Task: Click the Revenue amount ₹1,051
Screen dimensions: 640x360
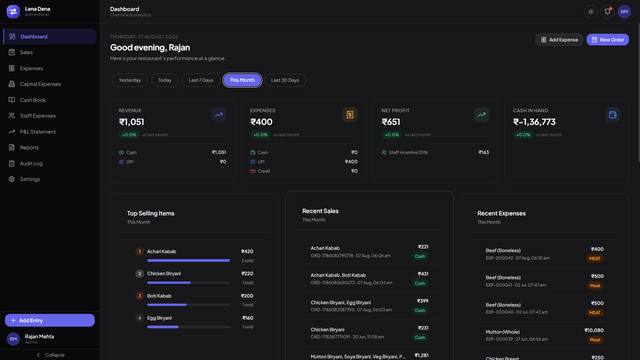Action: click(x=131, y=122)
